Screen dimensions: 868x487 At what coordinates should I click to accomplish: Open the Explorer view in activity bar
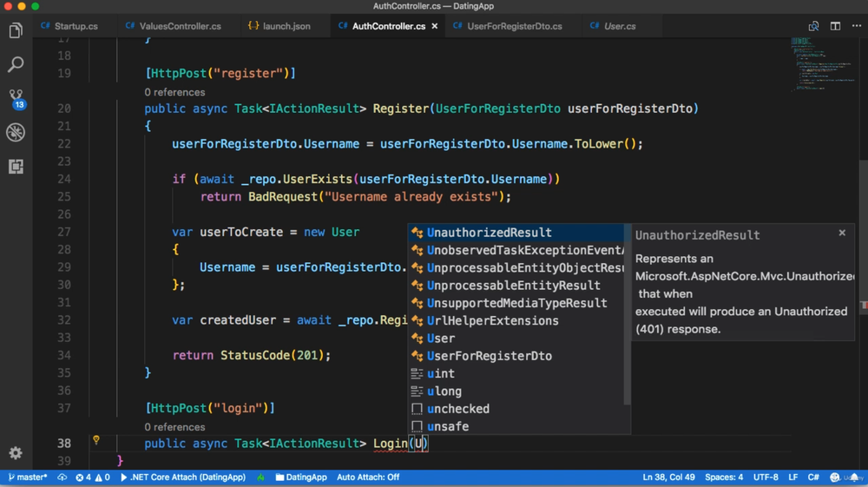(16, 30)
